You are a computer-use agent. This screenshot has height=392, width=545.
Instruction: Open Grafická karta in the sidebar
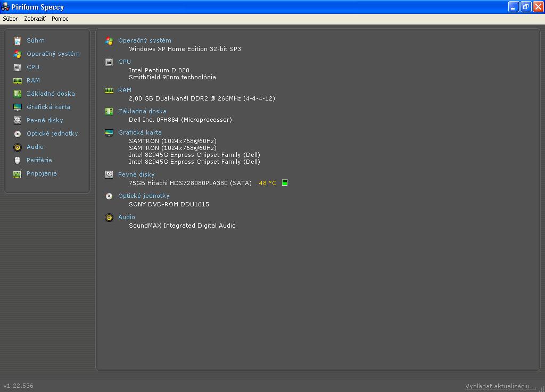pyautogui.click(x=48, y=107)
